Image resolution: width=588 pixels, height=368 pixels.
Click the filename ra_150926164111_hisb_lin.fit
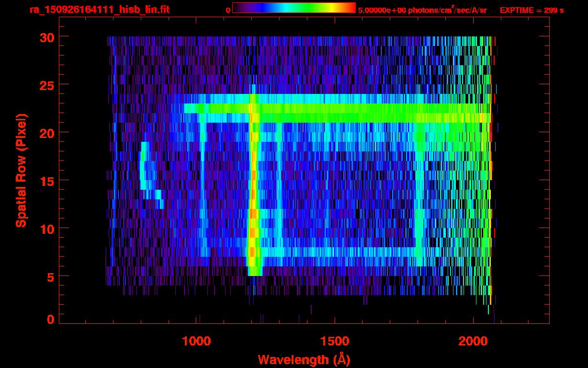coord(99,10)
